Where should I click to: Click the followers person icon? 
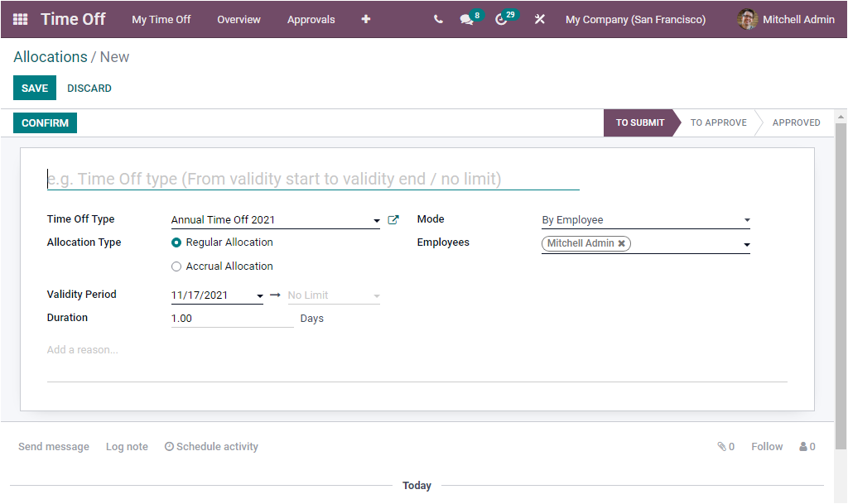(802, 446)
